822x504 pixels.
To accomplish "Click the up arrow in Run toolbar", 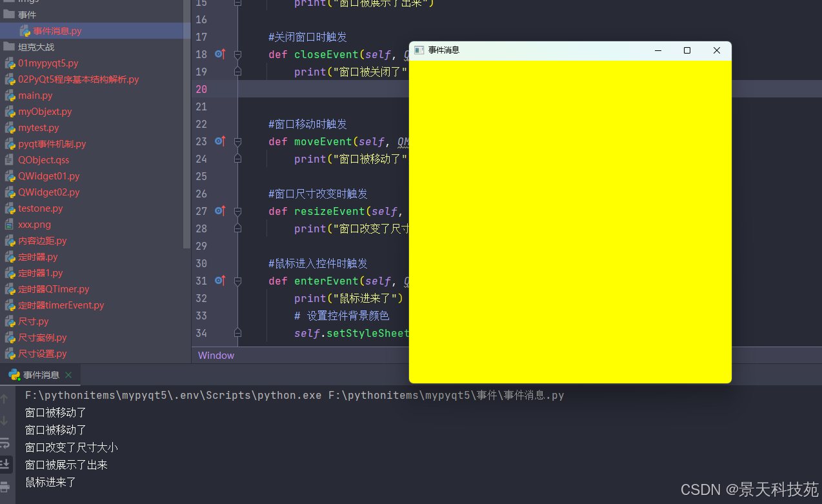I will 5,399.
